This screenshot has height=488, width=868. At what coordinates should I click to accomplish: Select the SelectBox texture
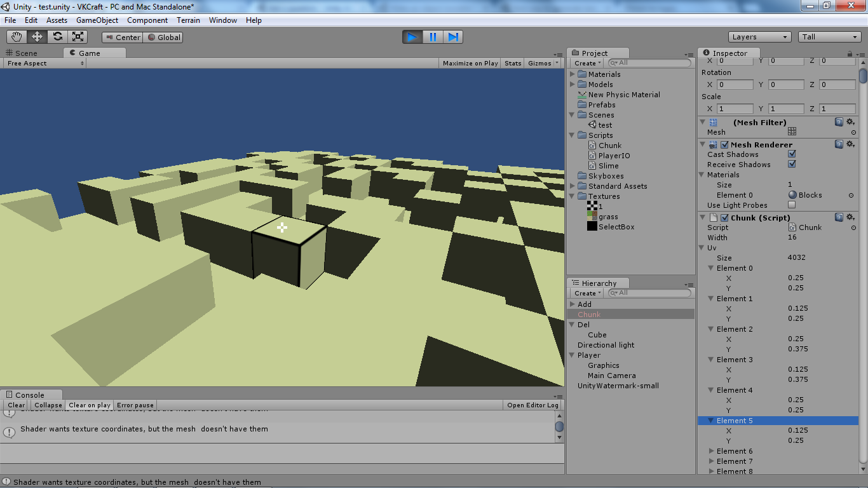pos(611,227)
